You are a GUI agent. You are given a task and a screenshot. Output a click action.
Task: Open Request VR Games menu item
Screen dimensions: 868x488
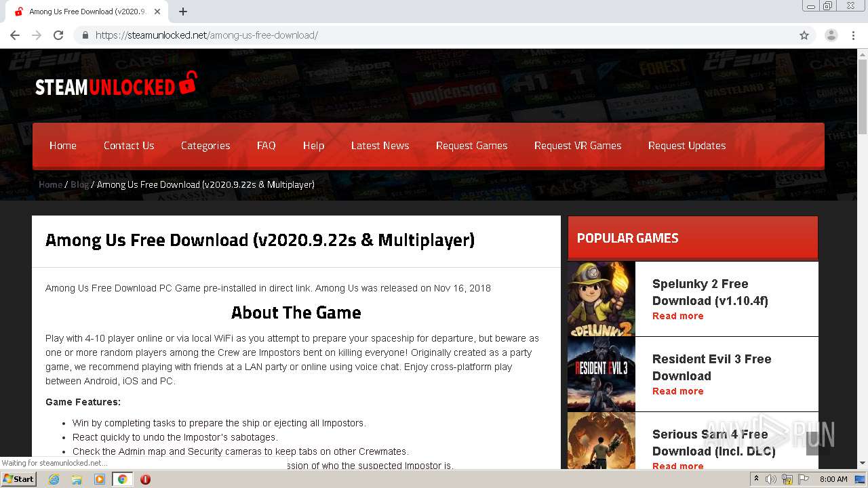(x=578, y=146)
